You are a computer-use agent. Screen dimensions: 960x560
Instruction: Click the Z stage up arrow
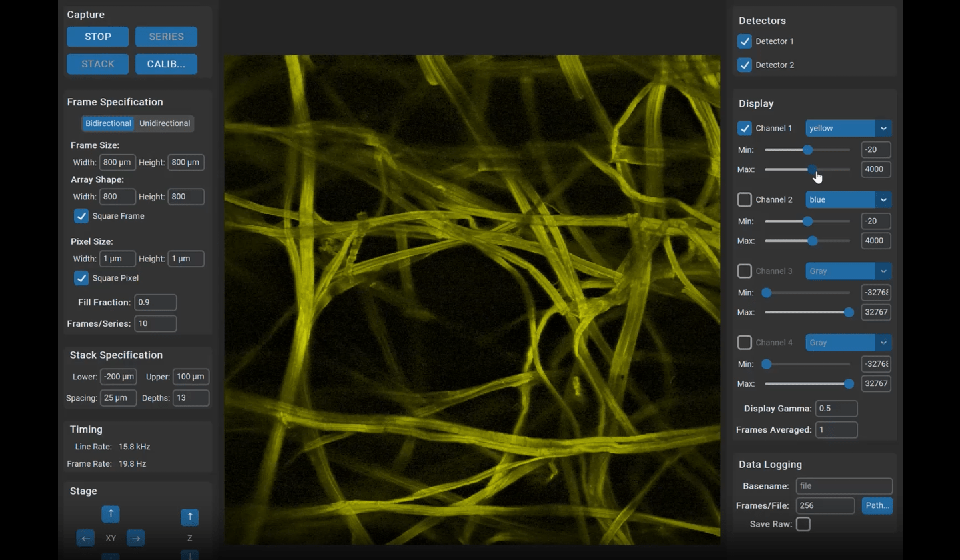189,517
